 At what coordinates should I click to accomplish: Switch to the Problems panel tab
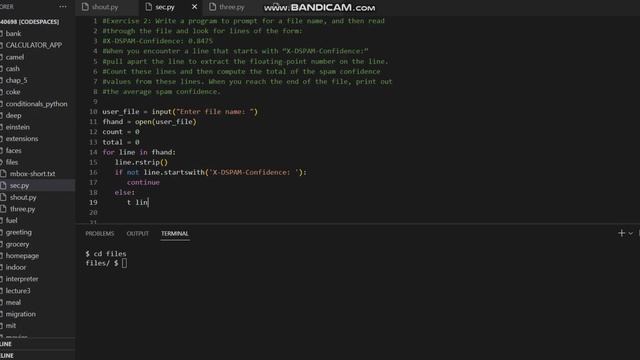[100, 233]
